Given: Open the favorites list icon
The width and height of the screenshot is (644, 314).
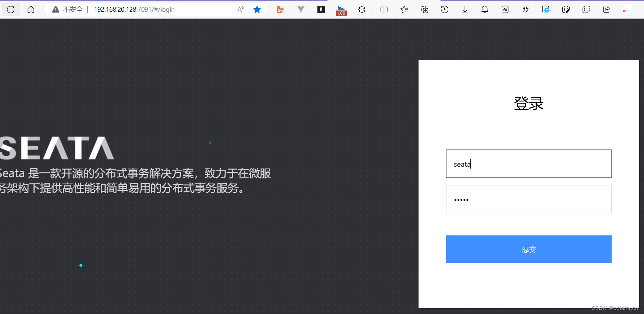Looking at the screenshot, I should coord(404,10).
